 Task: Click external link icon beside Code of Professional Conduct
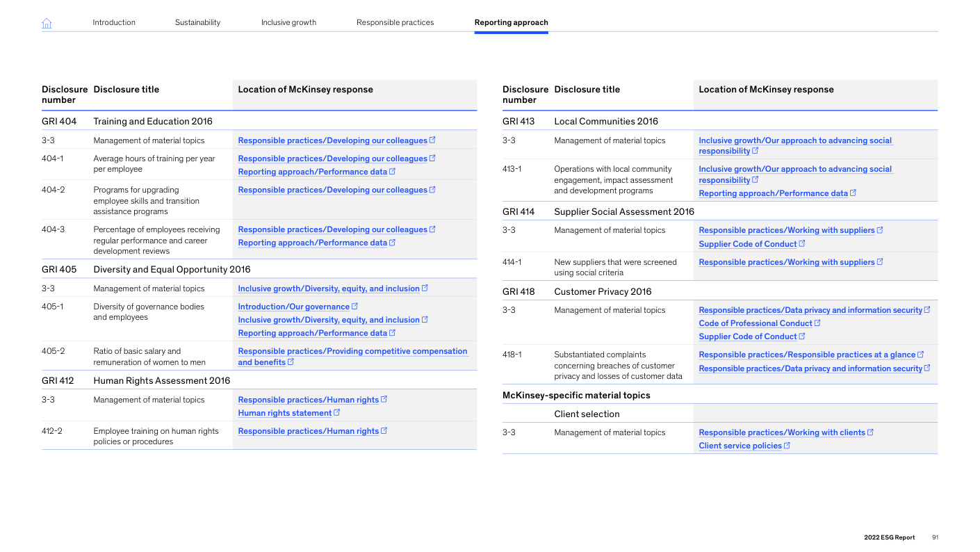pos(817,323)
